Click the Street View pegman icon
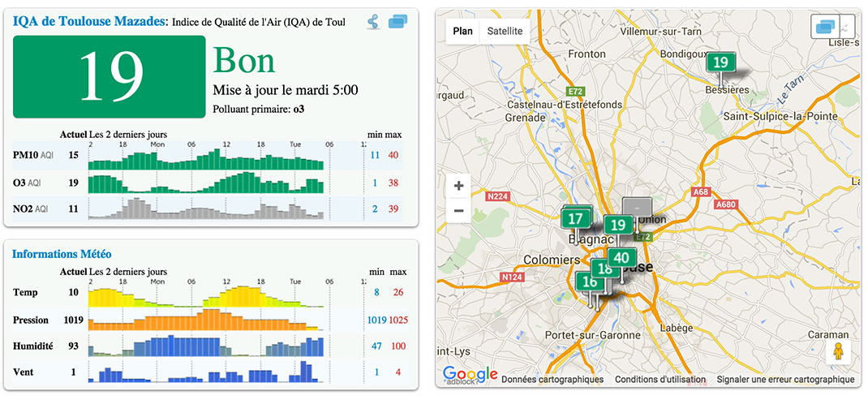 [837, 352]
